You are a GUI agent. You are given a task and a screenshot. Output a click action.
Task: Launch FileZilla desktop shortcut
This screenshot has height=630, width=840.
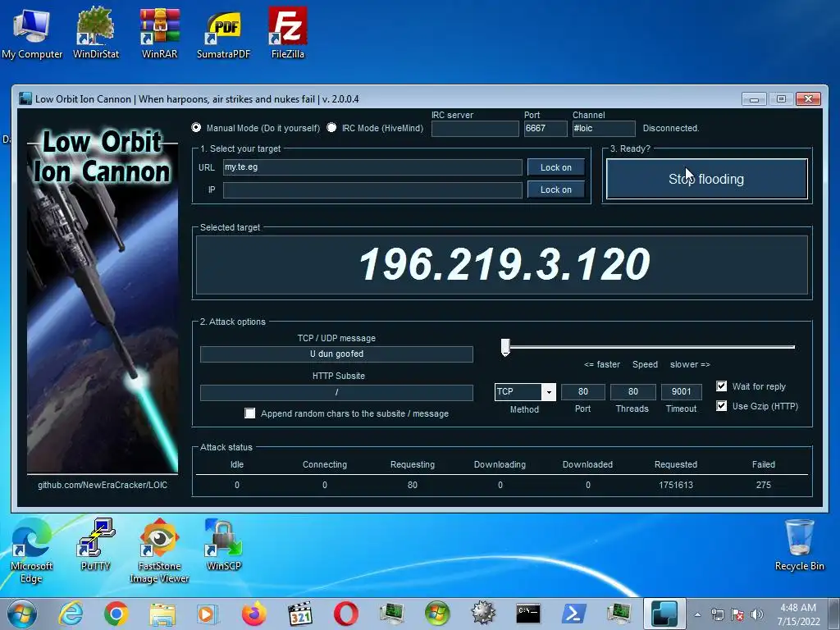pos(288,33)
